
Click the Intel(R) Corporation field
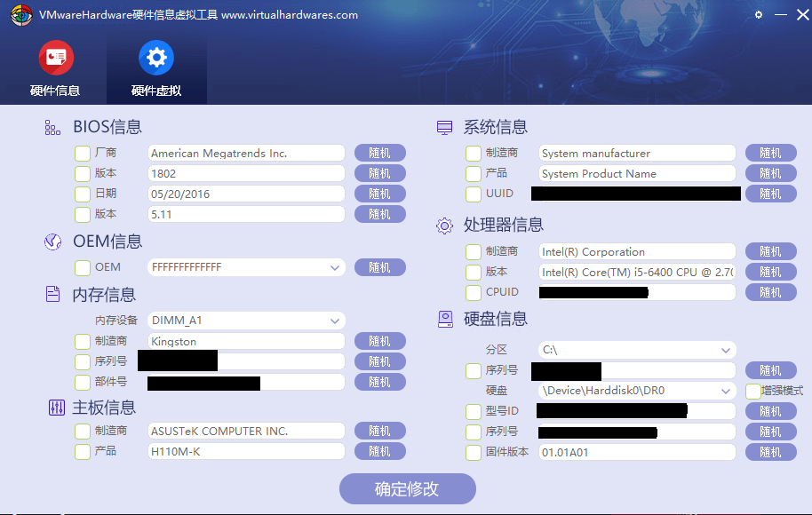pos(637,251)
